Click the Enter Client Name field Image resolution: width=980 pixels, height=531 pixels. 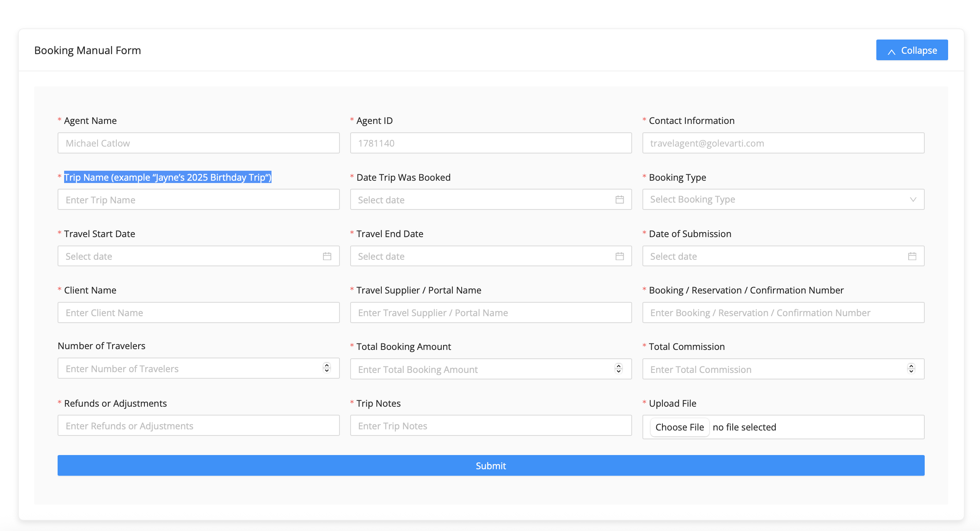coord(198,313)
